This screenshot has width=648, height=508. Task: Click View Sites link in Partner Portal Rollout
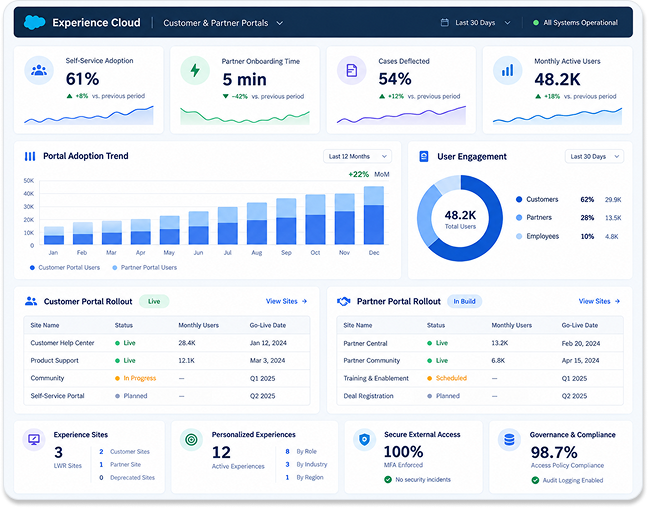(599, 301)
